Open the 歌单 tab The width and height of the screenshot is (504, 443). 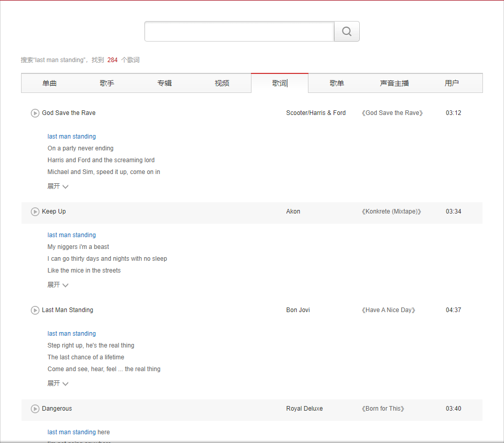(337, 83)
